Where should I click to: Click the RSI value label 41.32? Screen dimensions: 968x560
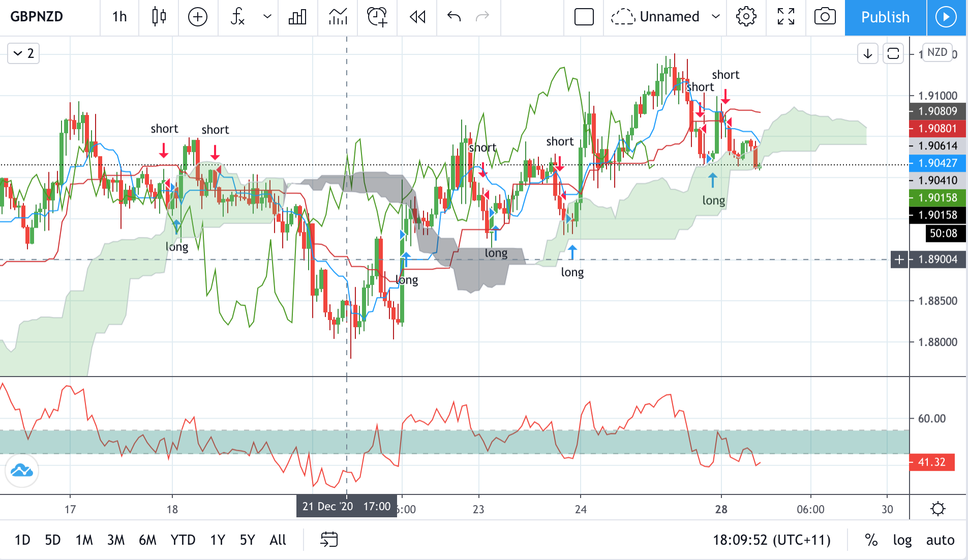click(932, 462)
